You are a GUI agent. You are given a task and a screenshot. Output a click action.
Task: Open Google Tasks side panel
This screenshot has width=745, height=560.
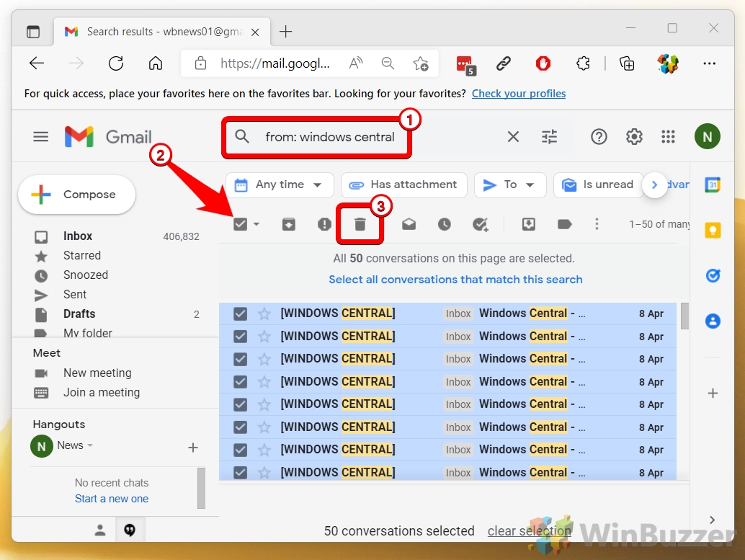pyautogui.click(x=713, y=275)
